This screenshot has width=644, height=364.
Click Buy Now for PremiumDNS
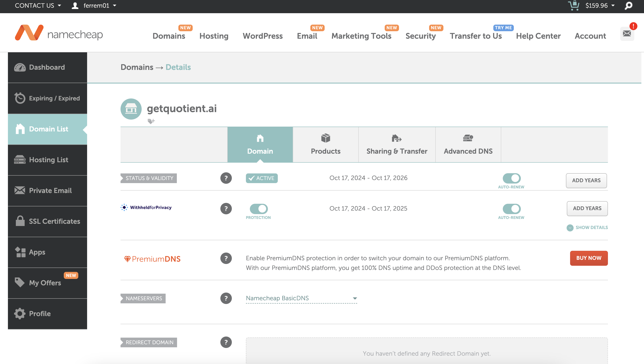[589, 258]
